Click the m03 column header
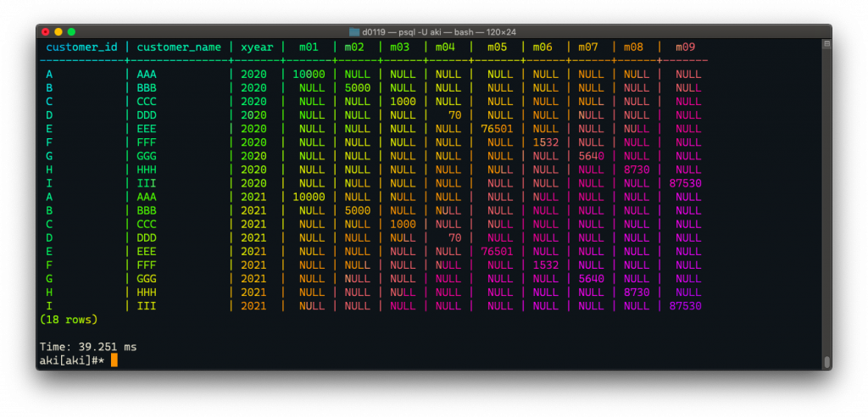Viewport: 868px width, 418px height. point(400,47)
